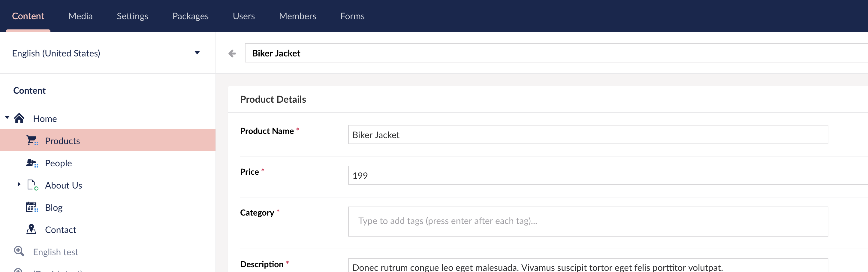
Task: Click the Contact location pin icon
Action: 31,229
